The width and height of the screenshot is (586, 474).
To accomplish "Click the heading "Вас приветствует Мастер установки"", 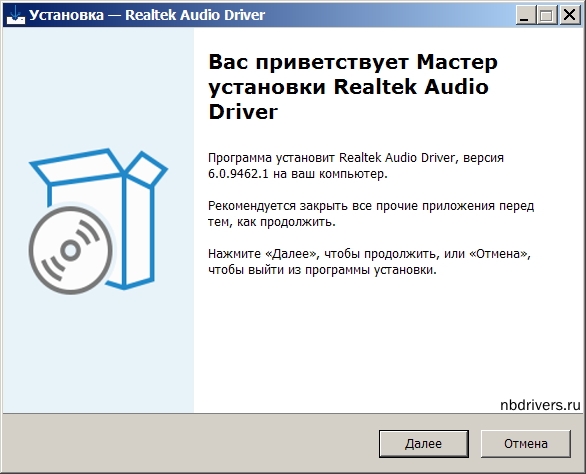I will coord(353,74).
